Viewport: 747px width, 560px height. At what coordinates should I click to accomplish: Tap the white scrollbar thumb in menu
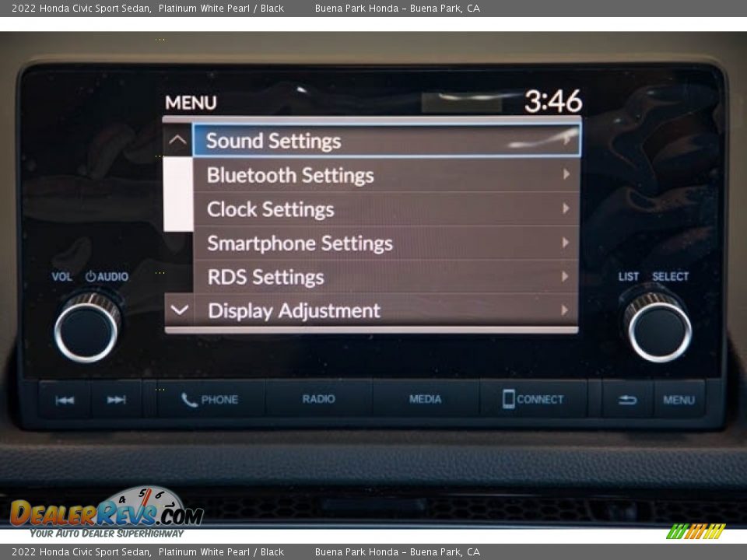click(x=178, y=194)
